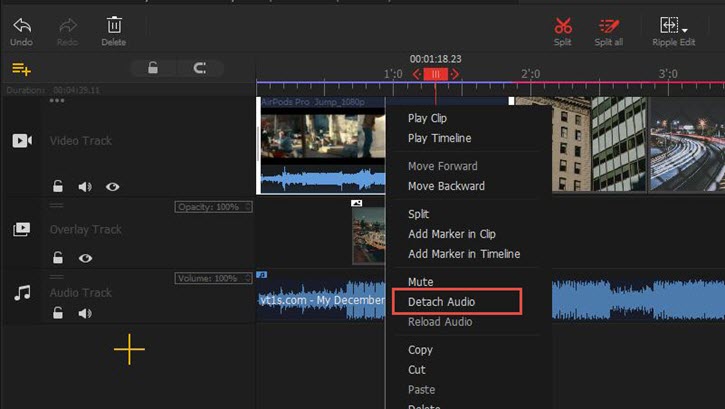Click the Split all icon

(x=608, y=25)
